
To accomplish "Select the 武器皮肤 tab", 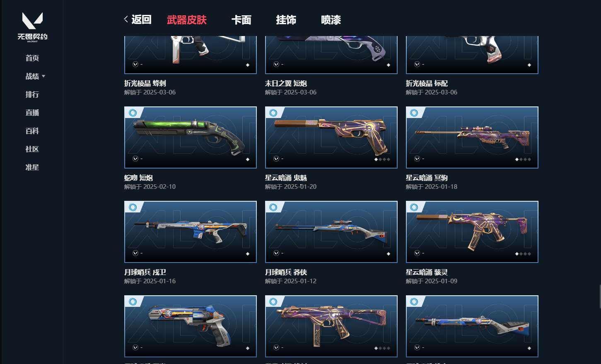I will pyautogui.click(x=187, y=19).
